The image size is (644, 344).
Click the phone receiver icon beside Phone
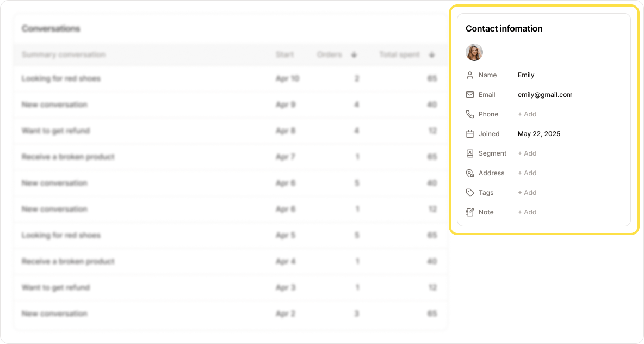(470, 114)
